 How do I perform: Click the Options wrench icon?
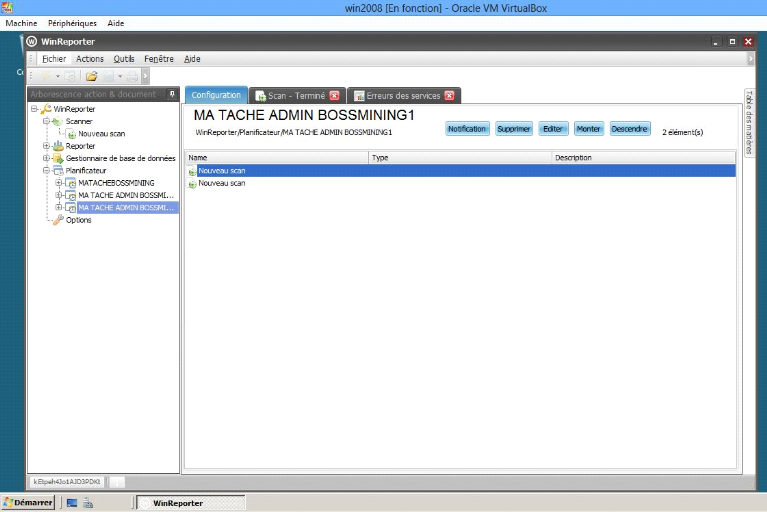click(58, 220)
